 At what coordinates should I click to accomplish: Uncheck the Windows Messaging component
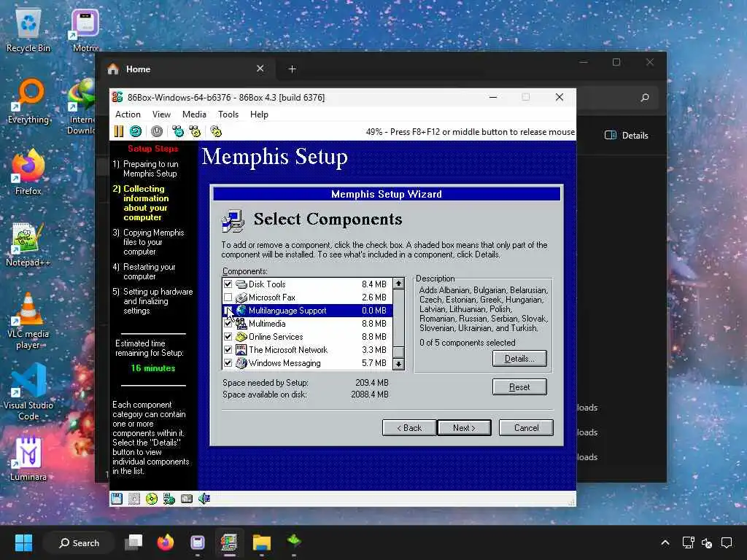click(x=228, y=363)
